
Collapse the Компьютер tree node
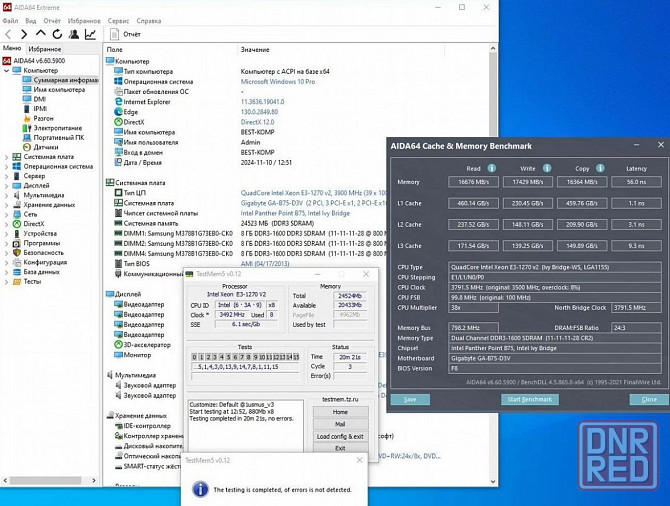(6, 71)
